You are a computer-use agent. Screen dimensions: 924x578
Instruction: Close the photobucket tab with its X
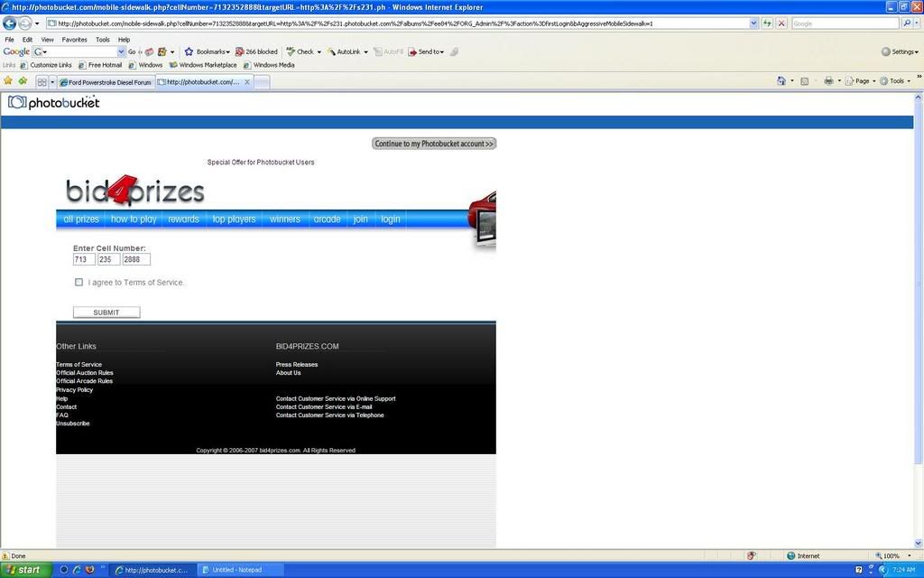point(247,82)
